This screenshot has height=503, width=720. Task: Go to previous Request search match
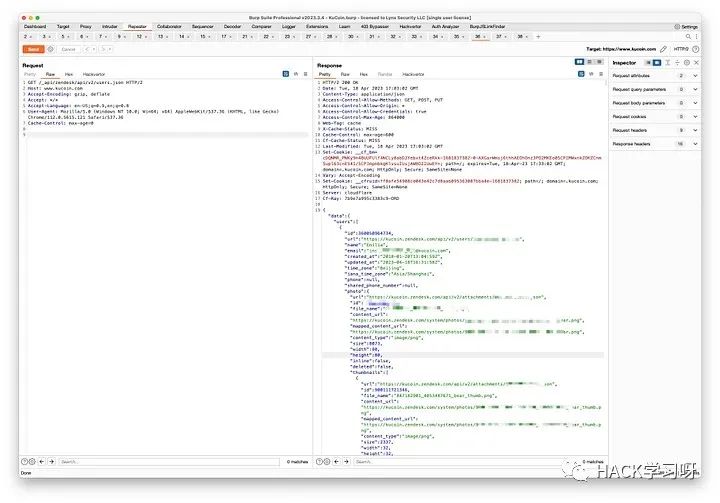[x=42, y=461]
